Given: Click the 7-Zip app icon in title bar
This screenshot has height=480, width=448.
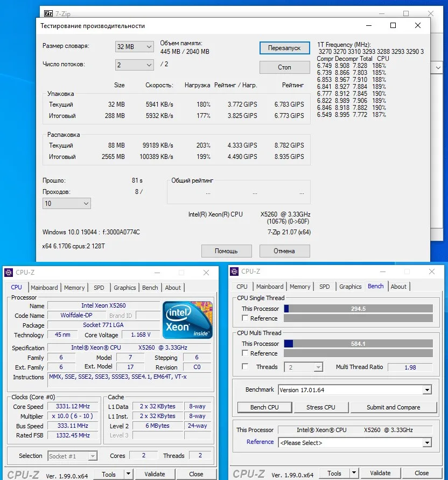Looking at the screenshot, I should click(48, 13).
